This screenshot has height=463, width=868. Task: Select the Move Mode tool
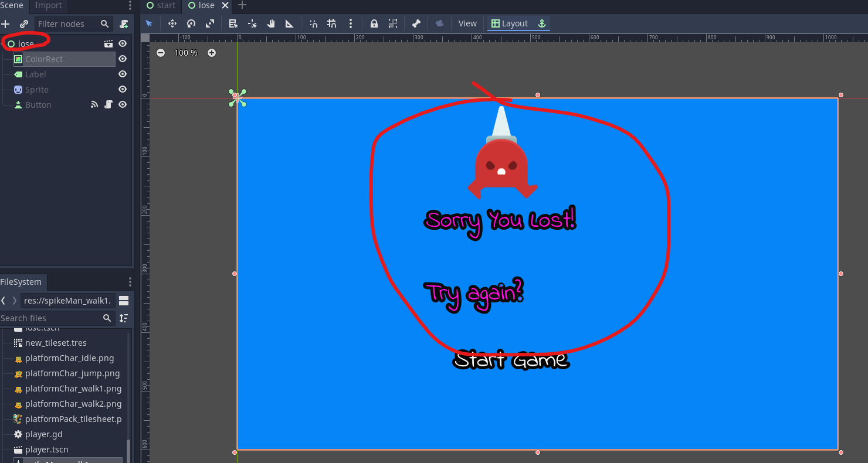(x=172, y=23)
